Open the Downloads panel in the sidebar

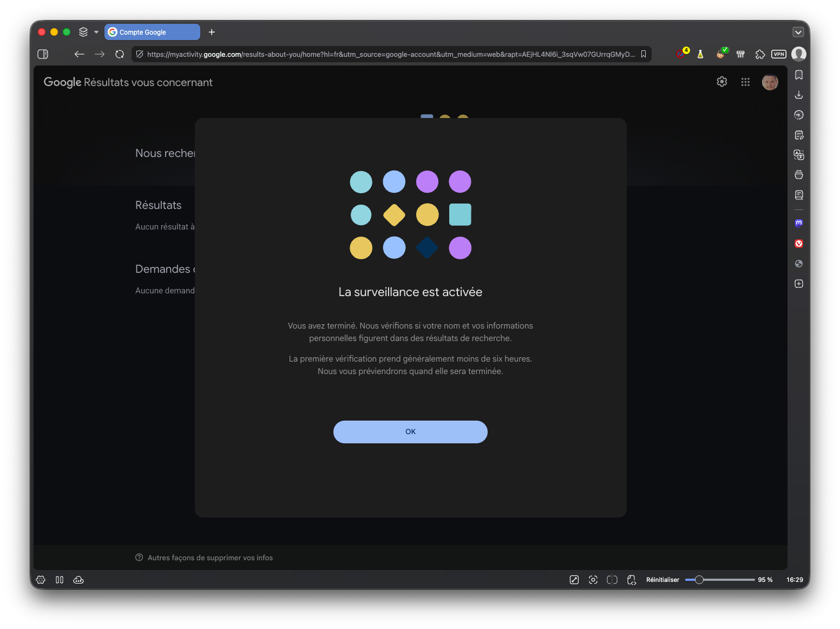(799, 95)
